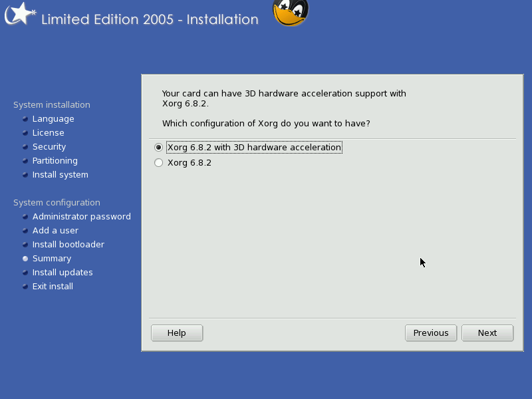Viewport: 532px width, 399px height.
Task: Click the bullet icon beside Language
Action: click(25, 119)
